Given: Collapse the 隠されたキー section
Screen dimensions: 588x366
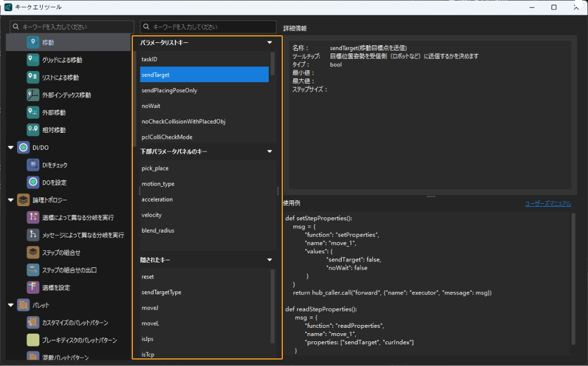Looking at the screenshot, I should pyautogui.click(x=269, y=260).
